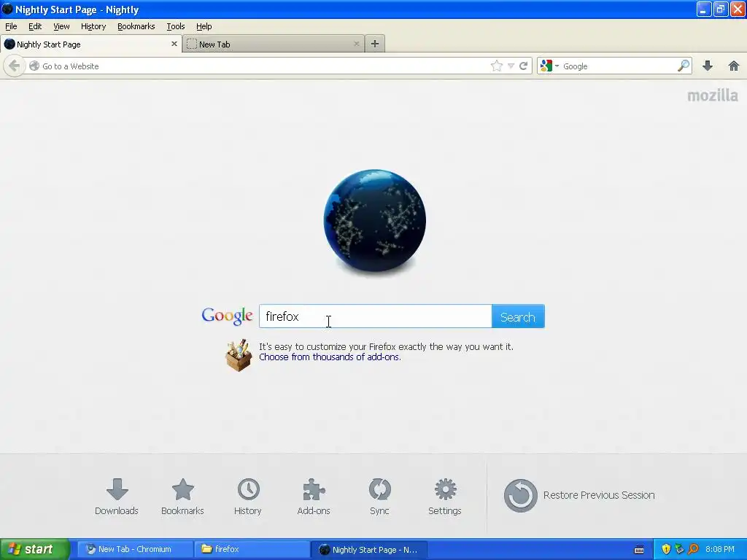
Task: Click the site identity globe in address bar
Action: pos(34,66)
